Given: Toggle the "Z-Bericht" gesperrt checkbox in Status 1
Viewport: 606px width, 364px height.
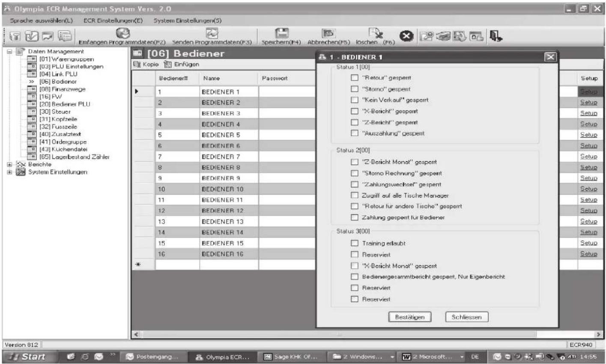Looking at the screenshot, I should tap(354, 122).
